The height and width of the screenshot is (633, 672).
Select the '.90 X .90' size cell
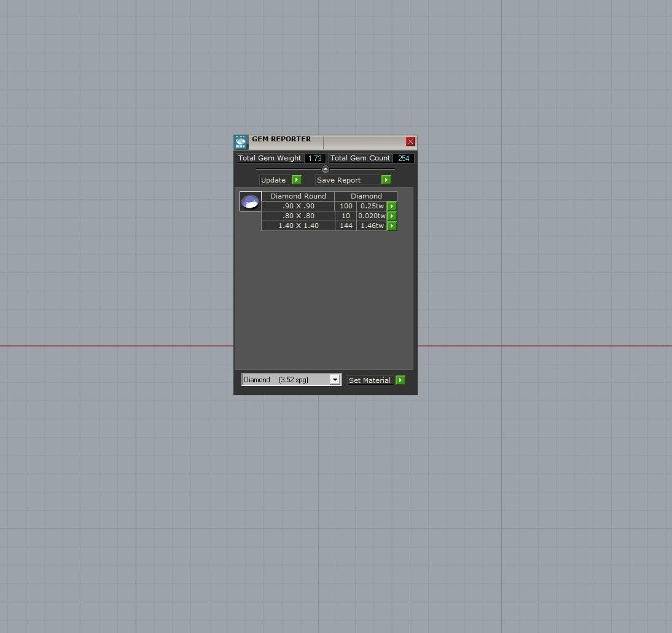point(298,206)
